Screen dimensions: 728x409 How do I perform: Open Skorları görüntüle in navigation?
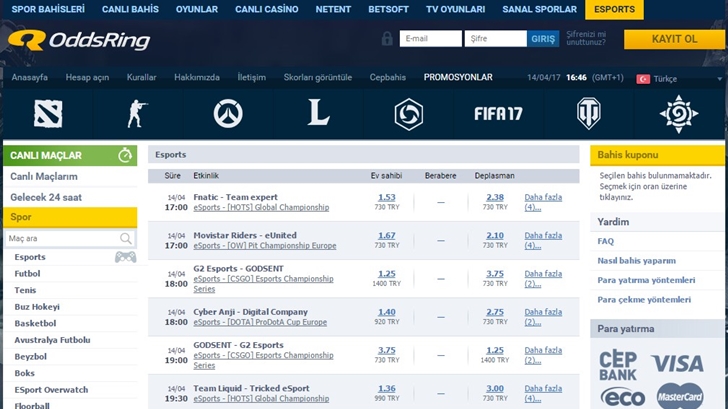[318, 78]
